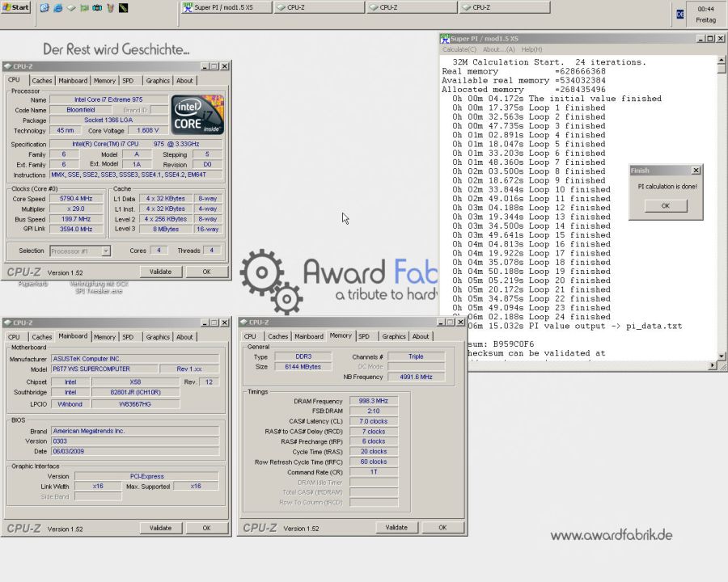Switch to Graphics tab in Mainboard CPU-Z window
728x582 pixels.
click(158, 337)
